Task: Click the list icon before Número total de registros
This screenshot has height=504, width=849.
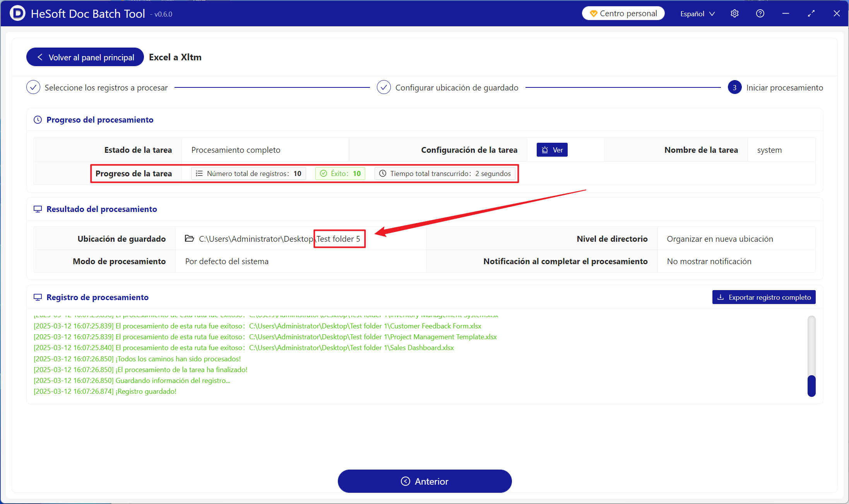Action: pos(199,173)
